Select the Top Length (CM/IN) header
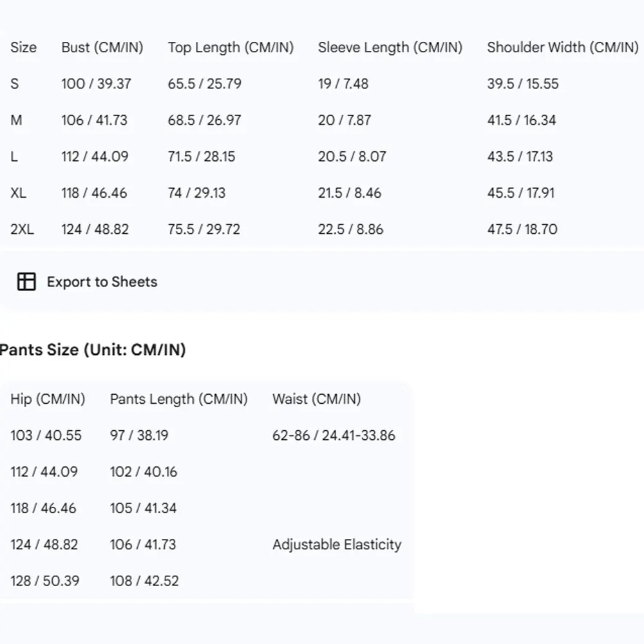644x644 pixels. coord(231,47)
